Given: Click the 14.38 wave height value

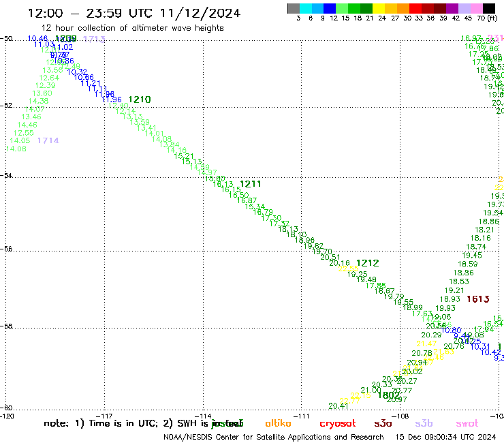Looking at the screenshot, I should coord(38,101).
